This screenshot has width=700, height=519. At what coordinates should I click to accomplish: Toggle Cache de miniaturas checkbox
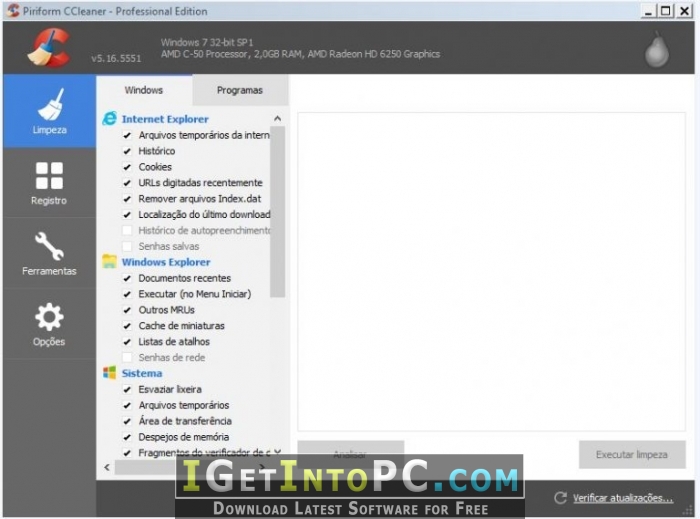[x=127, y=326]
